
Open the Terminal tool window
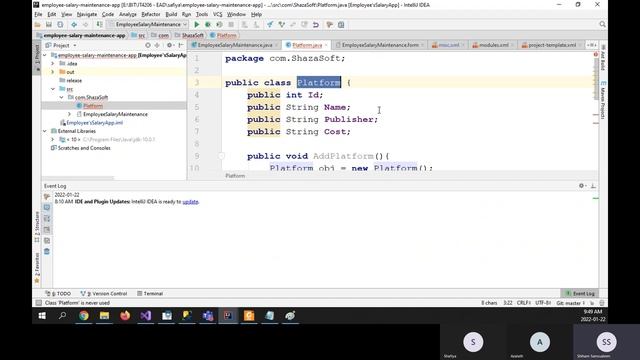[150, 293]
